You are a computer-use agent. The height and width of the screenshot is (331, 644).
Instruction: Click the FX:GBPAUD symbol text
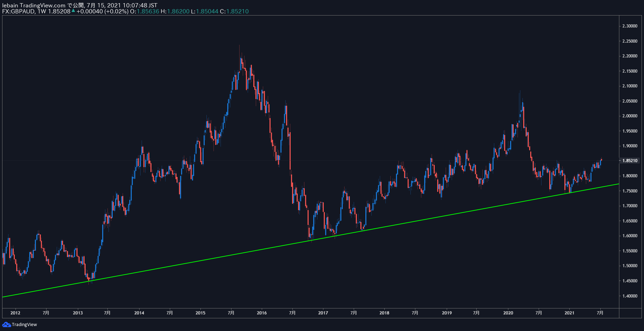18,11
